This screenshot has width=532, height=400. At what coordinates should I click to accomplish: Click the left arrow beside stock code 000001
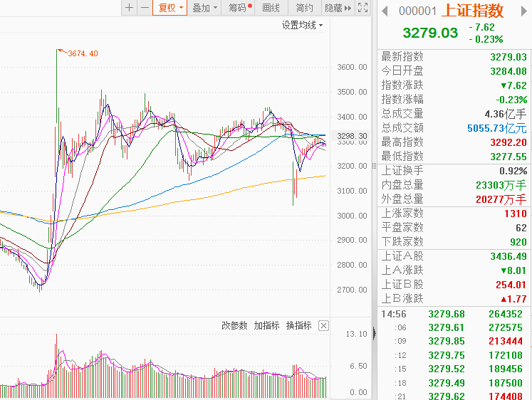[385, 11]
